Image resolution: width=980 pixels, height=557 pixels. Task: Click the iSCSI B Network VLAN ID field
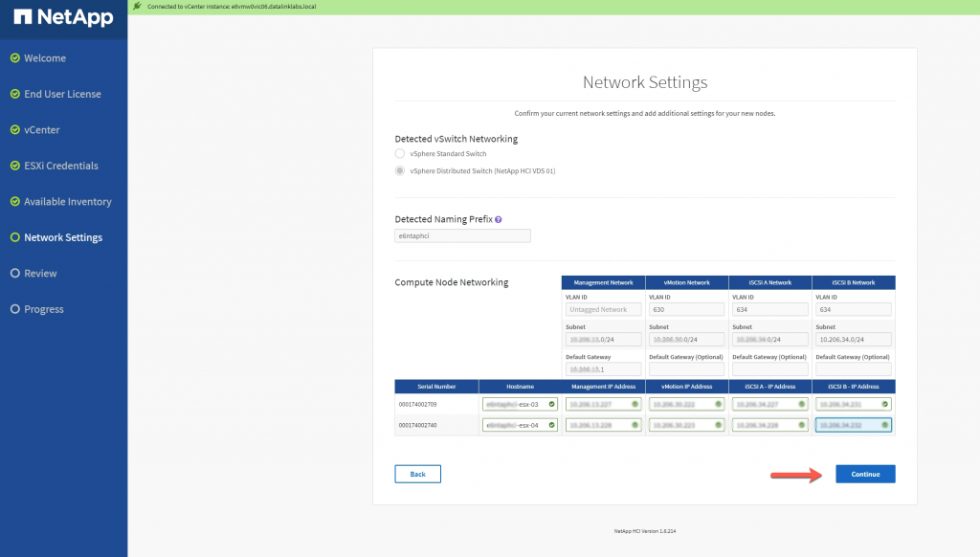click(x=853, y=309)
